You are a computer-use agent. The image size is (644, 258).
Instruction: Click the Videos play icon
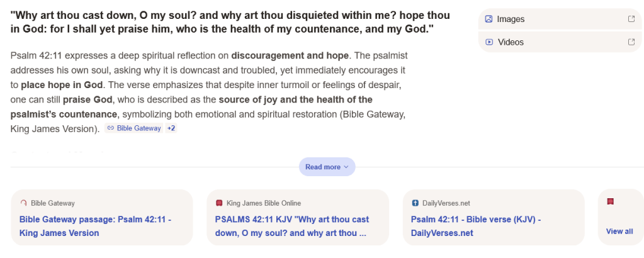(x=489, y=42)
